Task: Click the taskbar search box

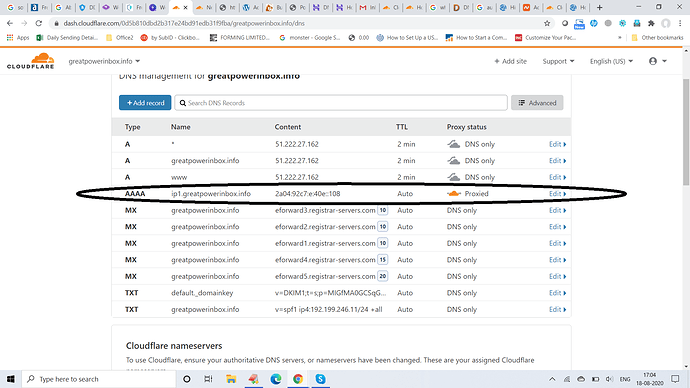Action: point(99,379)
